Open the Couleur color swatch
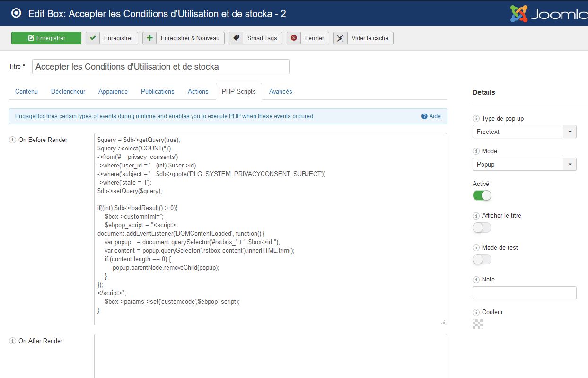Screen dimensions: 588x378 tap(478, 324)
